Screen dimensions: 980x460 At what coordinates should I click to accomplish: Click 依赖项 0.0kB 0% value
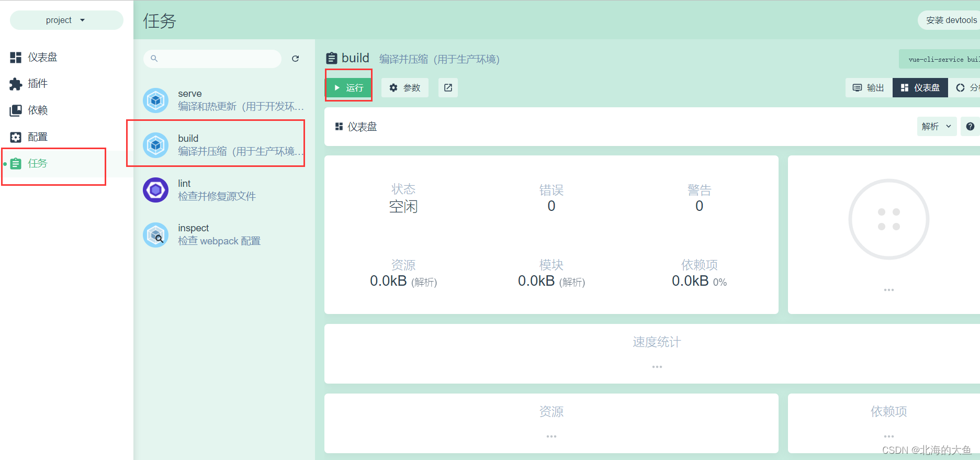(699, 281)
